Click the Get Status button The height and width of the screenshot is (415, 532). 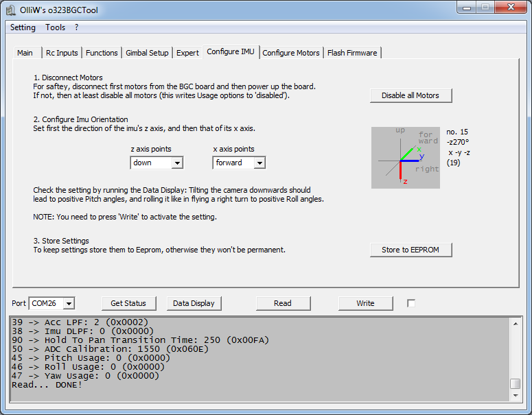128,303
